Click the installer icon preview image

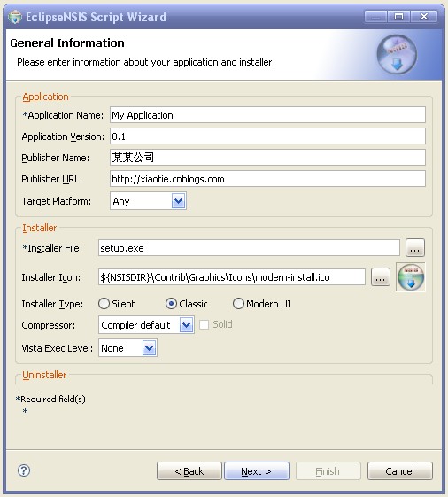pyautogui.click(x=411, y=277)
